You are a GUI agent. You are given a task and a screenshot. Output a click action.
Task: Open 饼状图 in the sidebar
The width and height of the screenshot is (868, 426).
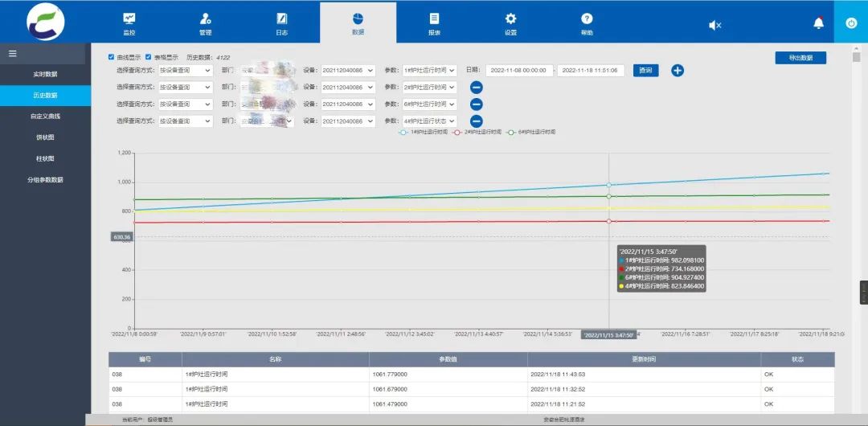click(45, 137)
